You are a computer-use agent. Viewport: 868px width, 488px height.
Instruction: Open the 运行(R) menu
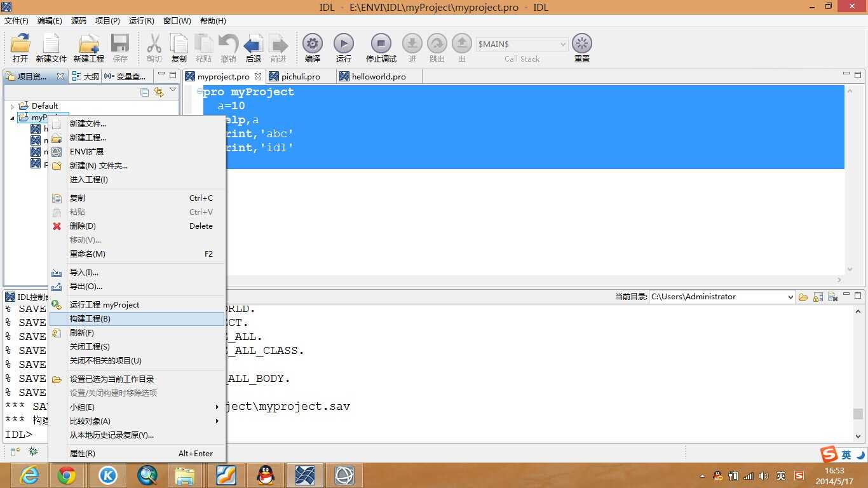(x=142, y=20)
